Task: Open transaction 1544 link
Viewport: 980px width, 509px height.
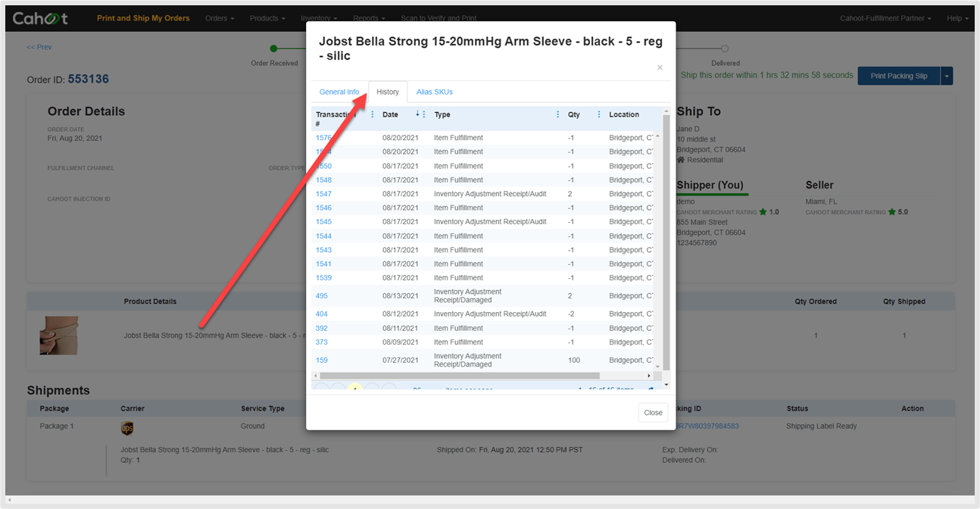Action: coord(323,236)
